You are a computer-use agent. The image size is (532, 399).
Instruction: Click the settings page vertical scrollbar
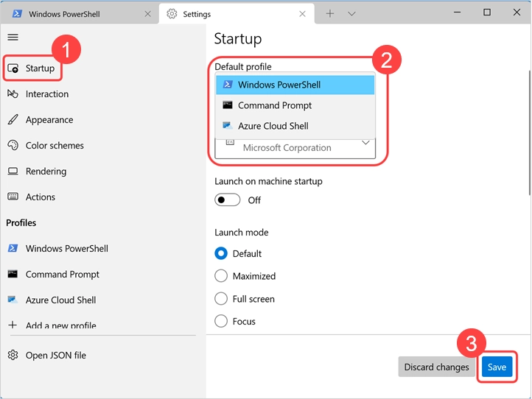coord(527,147)
